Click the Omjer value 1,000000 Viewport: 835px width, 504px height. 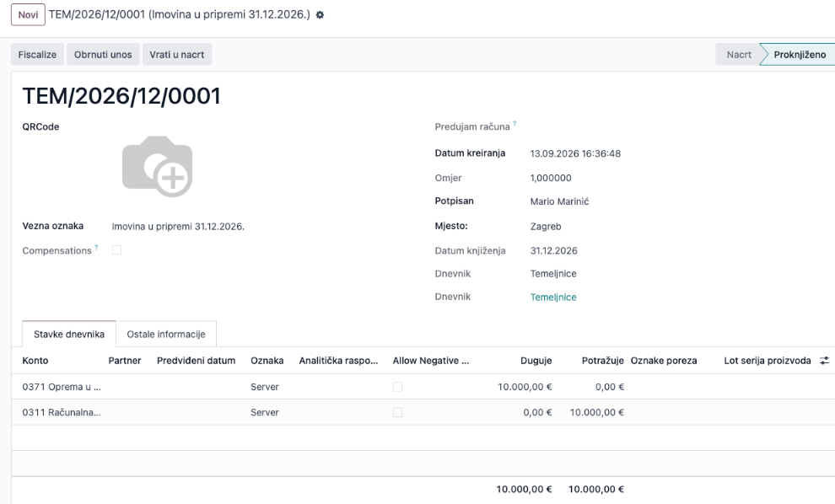(551, 179)
